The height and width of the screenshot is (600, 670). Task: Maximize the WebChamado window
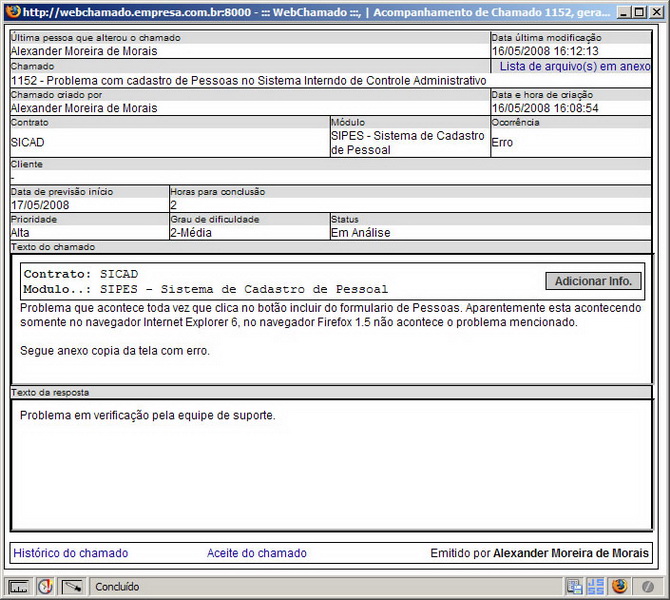click(637, 12)
